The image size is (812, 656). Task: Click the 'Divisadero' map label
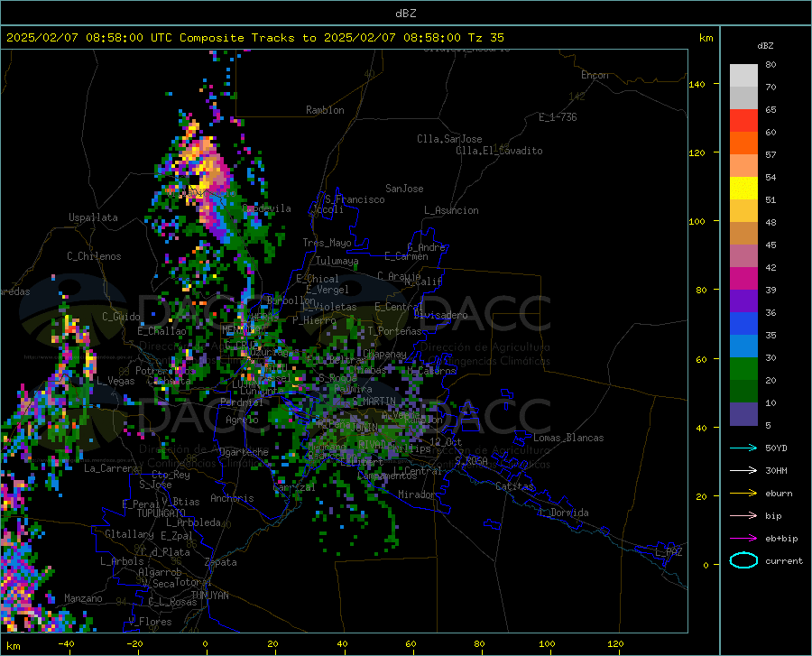click(440, 315)
